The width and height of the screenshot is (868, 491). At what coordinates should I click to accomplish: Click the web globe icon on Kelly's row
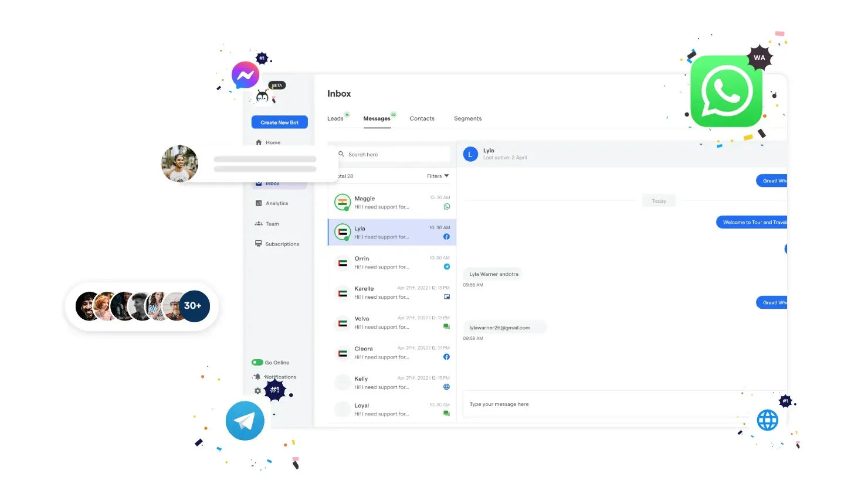(446, 387)
